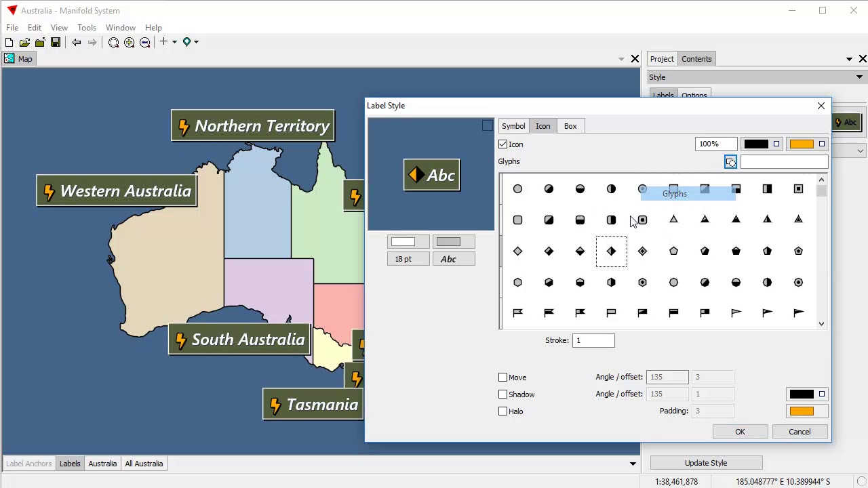Open the Project pane options dropdown
868x488 pixels.
(x=849, y=59)
